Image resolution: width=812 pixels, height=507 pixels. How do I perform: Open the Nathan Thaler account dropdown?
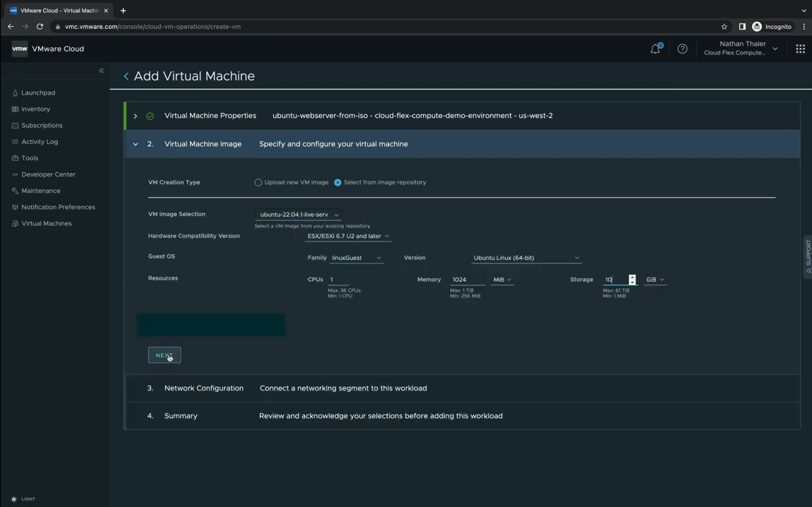(x=741, y=48)
